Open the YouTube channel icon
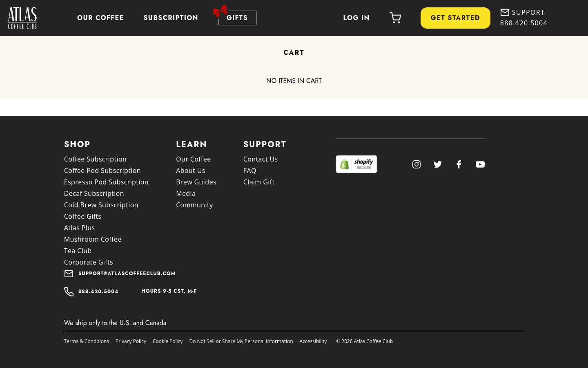 [x=480, y=164]
